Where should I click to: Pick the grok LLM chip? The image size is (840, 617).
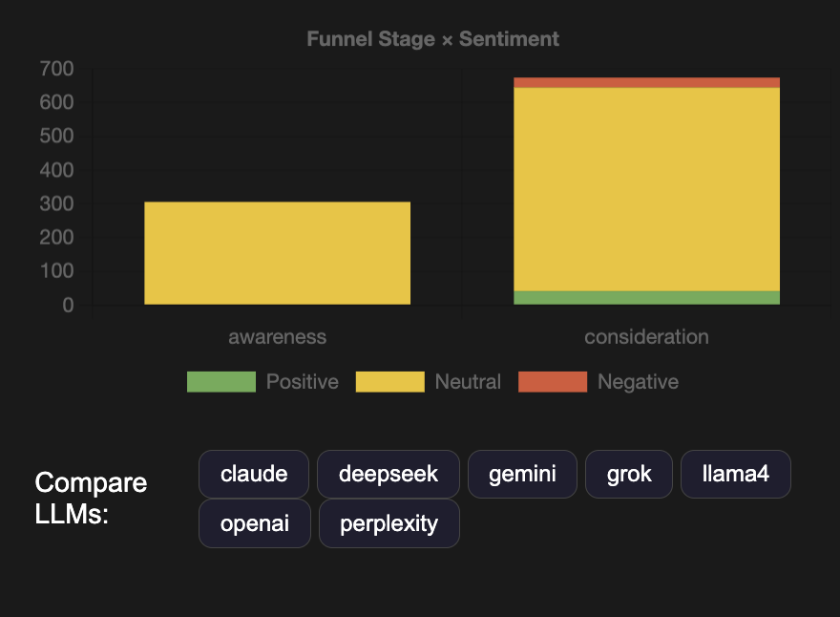629,474
